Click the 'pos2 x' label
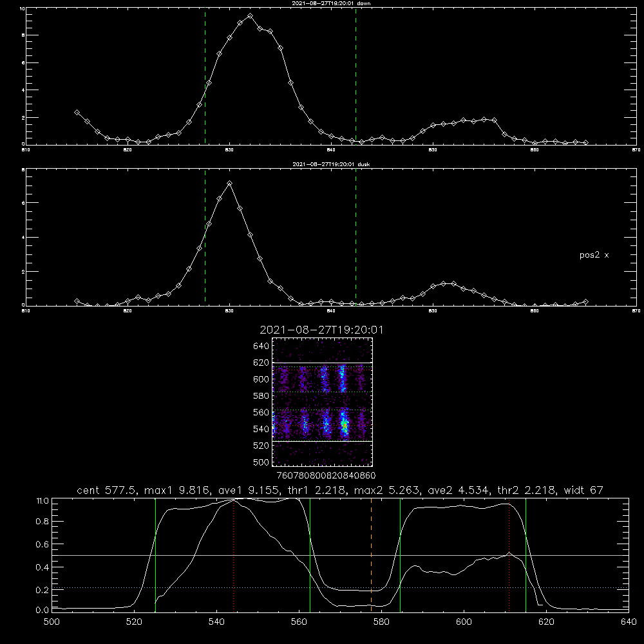 tap(594, 255)
